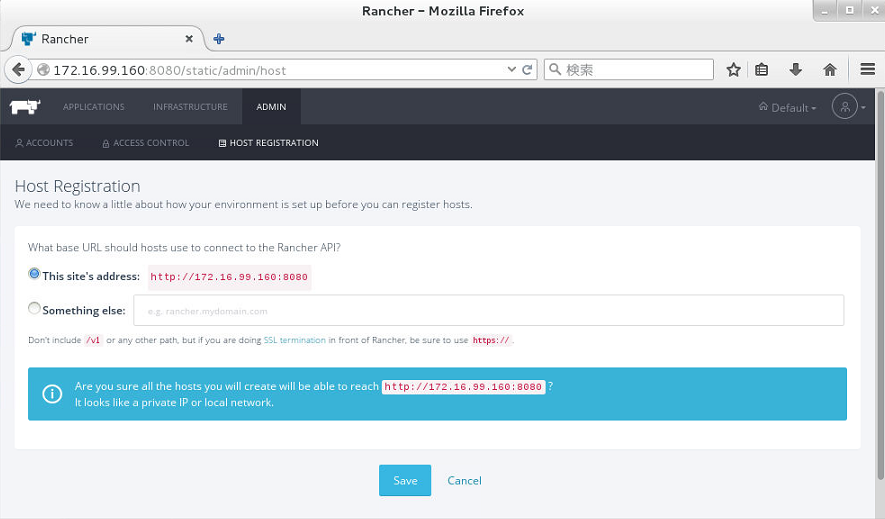This screenshot has height=519, width=885.
Task: Switch to the Host Registration tab
Action: coord(269,143)
